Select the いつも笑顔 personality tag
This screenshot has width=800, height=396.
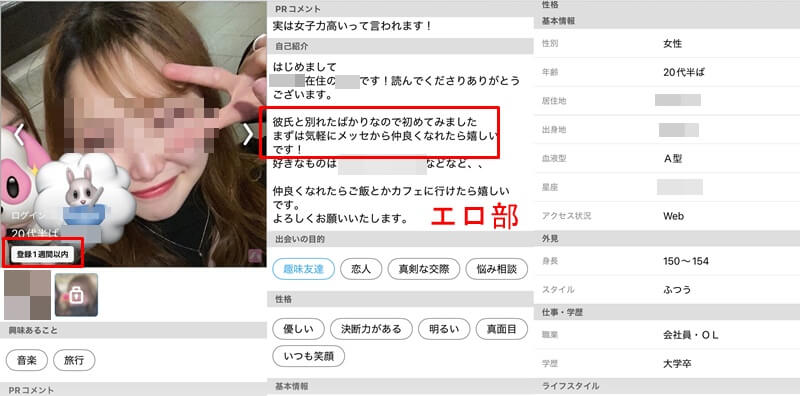point(309,356)
